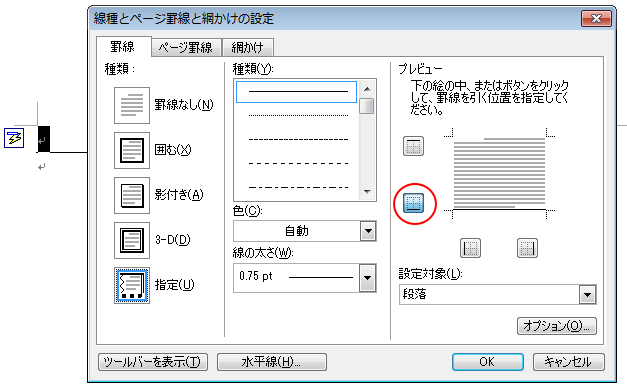The height and width of the screenshot is (392, 627).
Task: Choose the 指定 (custom) border setting icon
Action: click(x=132, y=286)
